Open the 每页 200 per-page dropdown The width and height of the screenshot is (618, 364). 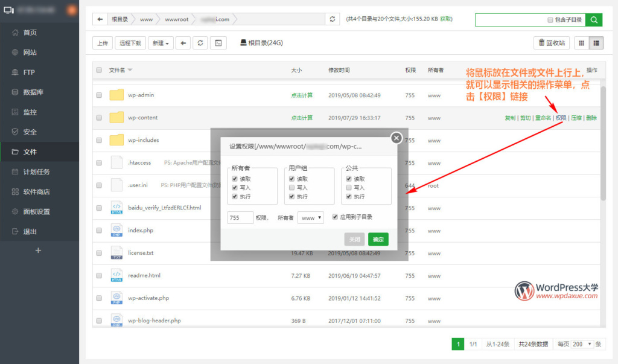[582, 344]
